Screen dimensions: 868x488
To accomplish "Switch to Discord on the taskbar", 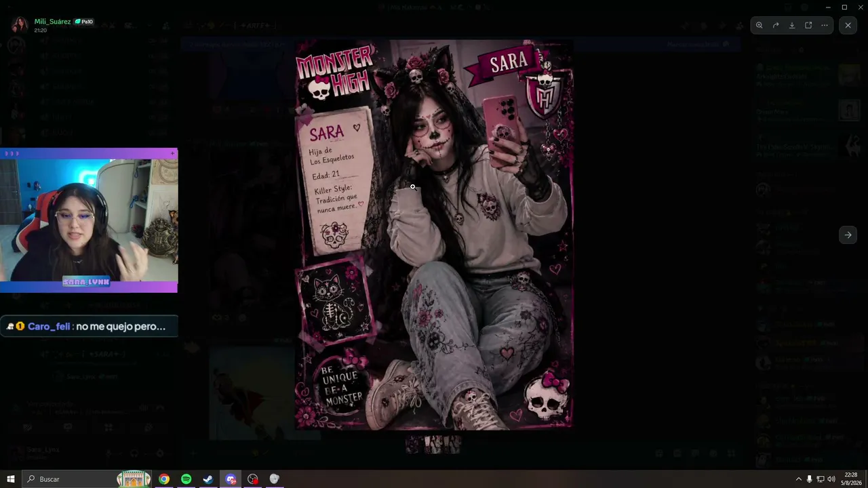I will coord(231,479).
